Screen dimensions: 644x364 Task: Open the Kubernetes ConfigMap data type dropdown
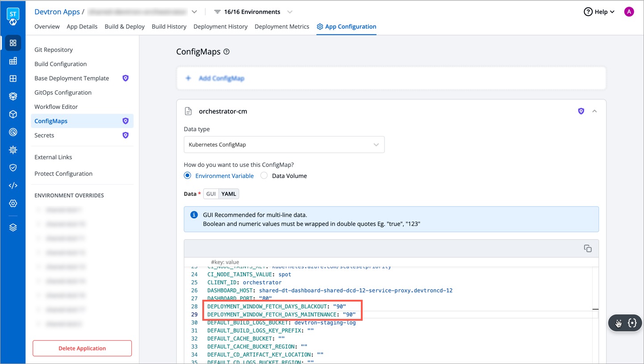[x=284, y=145]
